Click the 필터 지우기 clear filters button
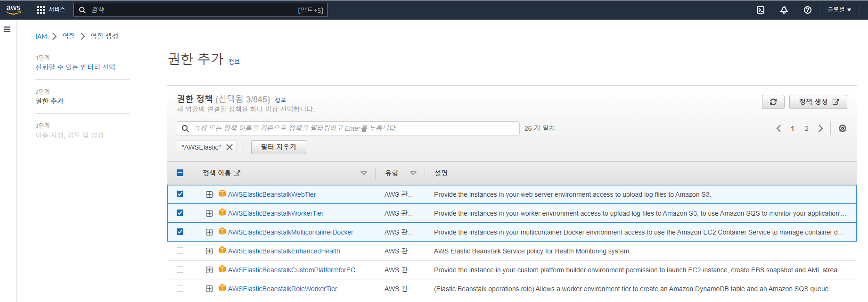The image size is (868, 302). coord(278,147)
